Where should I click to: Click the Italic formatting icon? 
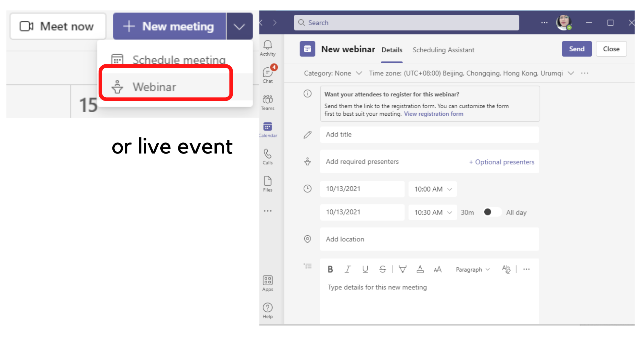coord(347,269)
